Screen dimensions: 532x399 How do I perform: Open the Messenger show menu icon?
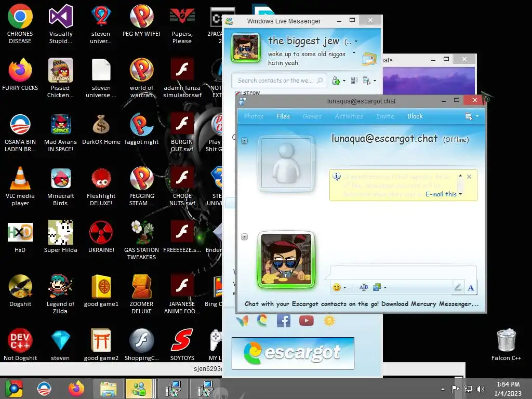(366, 81)
